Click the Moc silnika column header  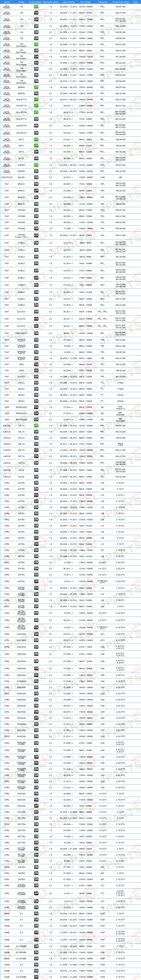click(x=85, y=2)
